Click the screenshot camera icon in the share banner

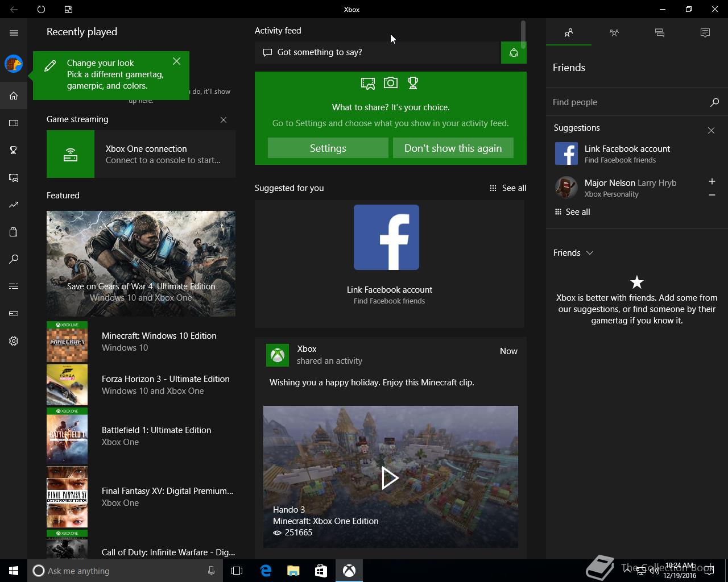click(x=391, y=83)
